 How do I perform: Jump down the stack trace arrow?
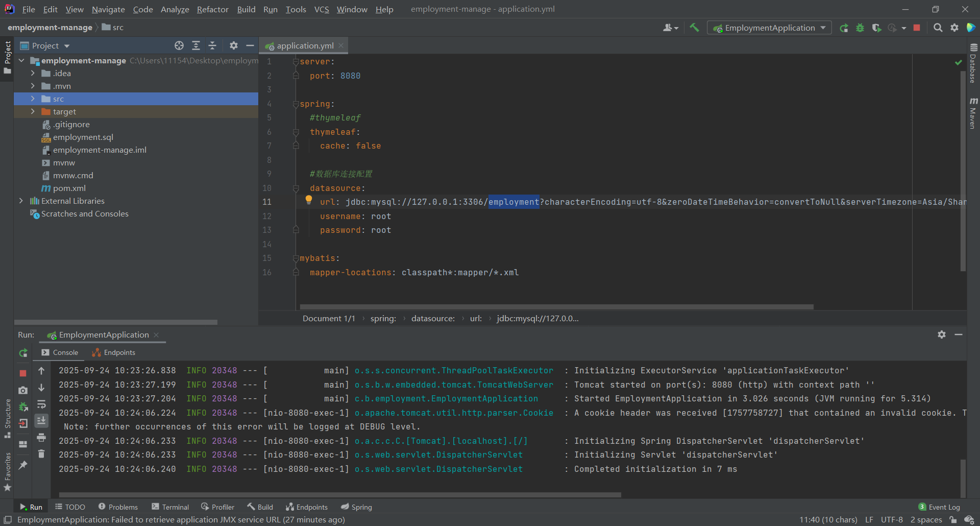tap(41, 388)
